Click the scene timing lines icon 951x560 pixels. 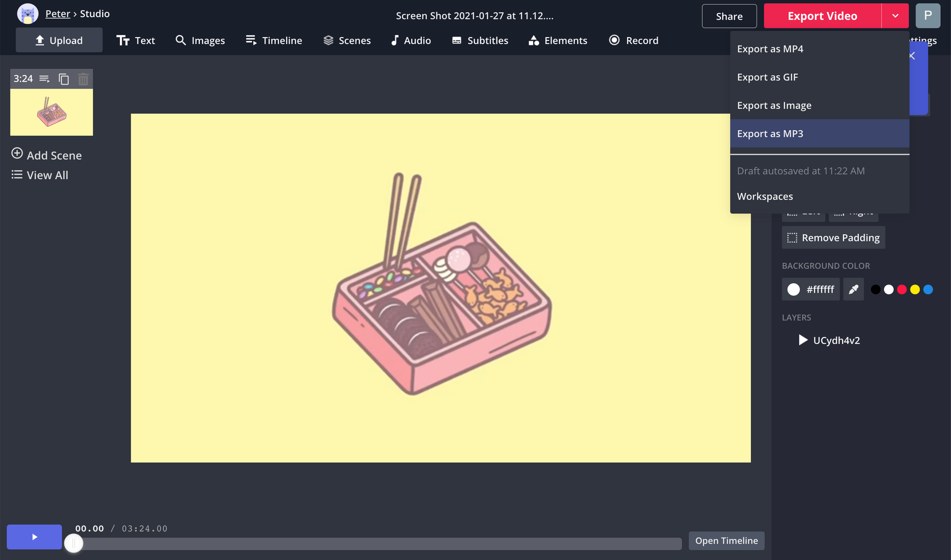45,79
